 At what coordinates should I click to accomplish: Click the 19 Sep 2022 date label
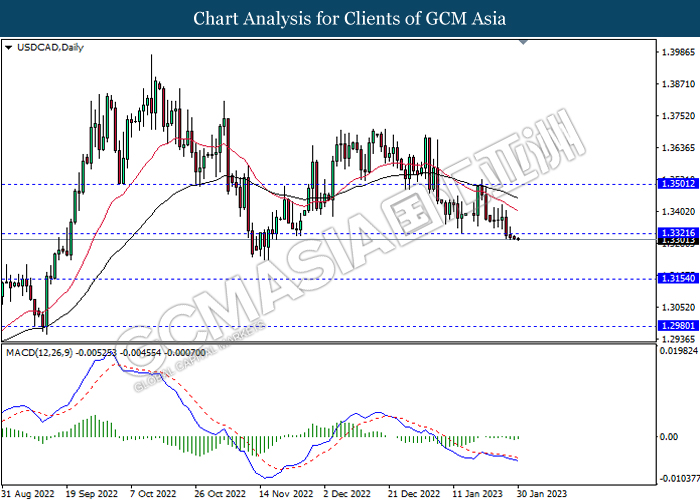point(92,494)
